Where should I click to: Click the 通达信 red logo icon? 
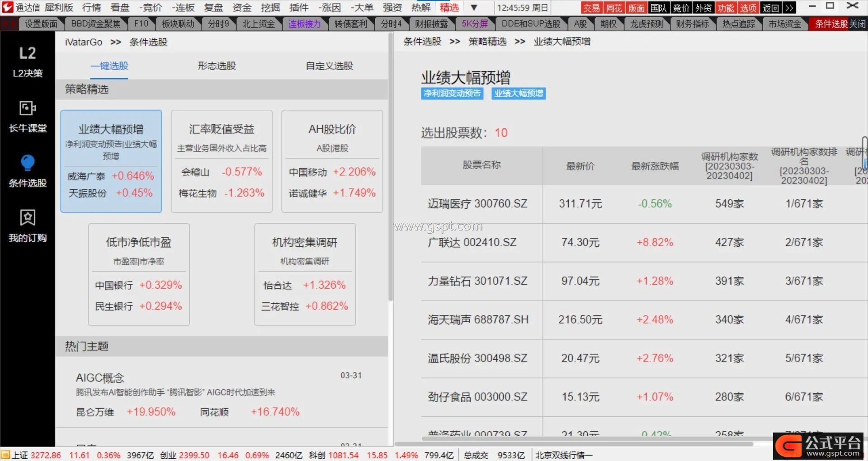pyautogui.click(x=7, y=7)
